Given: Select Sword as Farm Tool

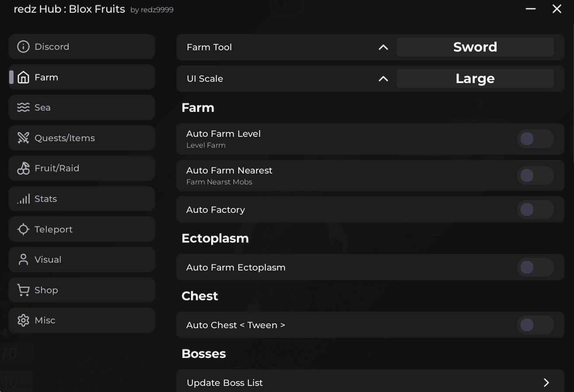Looking at the screenshot, I should 475,47.
